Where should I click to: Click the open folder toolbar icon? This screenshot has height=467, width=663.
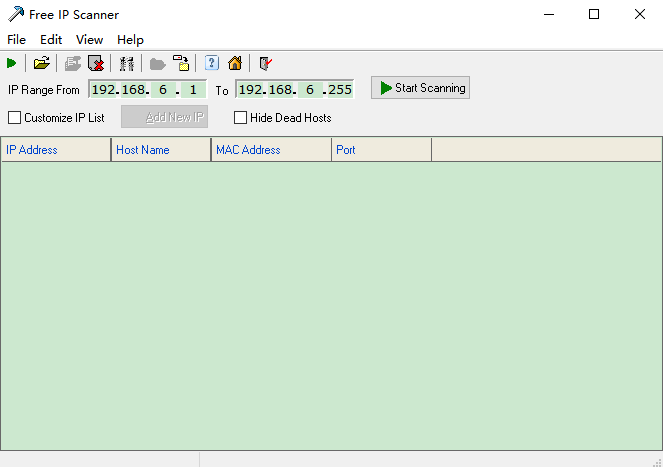(x=41, y=63)
